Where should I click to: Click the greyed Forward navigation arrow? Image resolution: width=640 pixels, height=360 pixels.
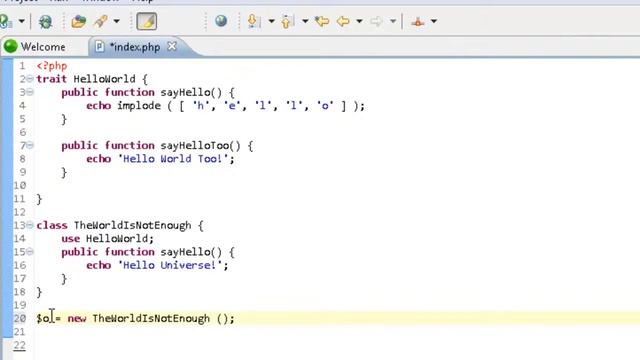(x=376, y=21)
